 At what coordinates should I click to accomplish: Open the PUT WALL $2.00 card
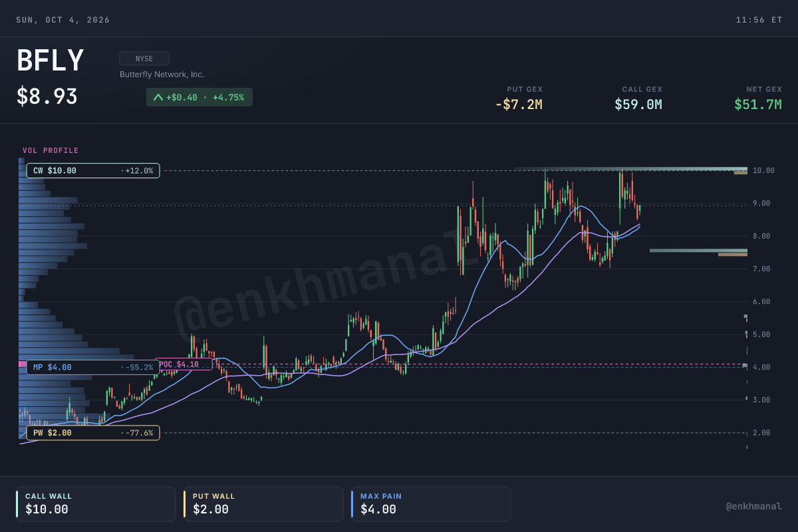263,504
